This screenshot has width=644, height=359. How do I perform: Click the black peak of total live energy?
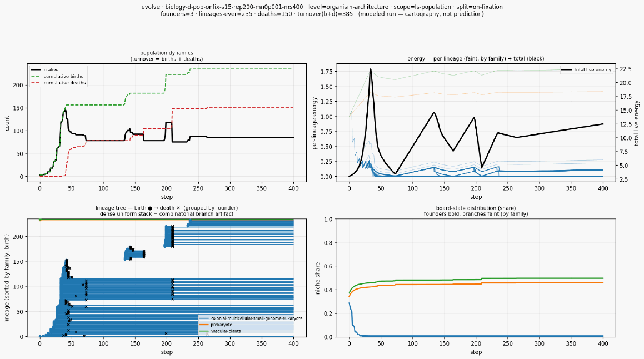click(371, 69)
